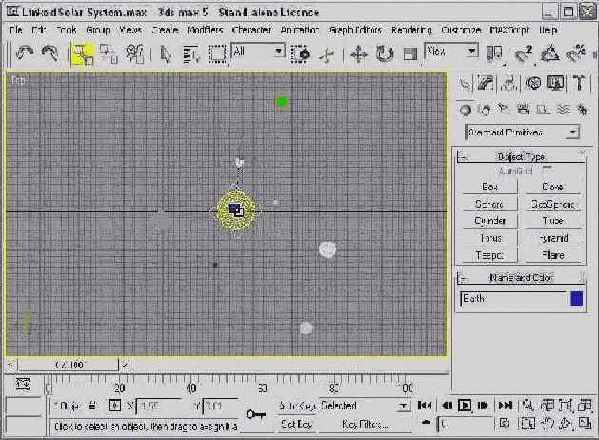Select the Cameras category icon

tap(523, 110)
